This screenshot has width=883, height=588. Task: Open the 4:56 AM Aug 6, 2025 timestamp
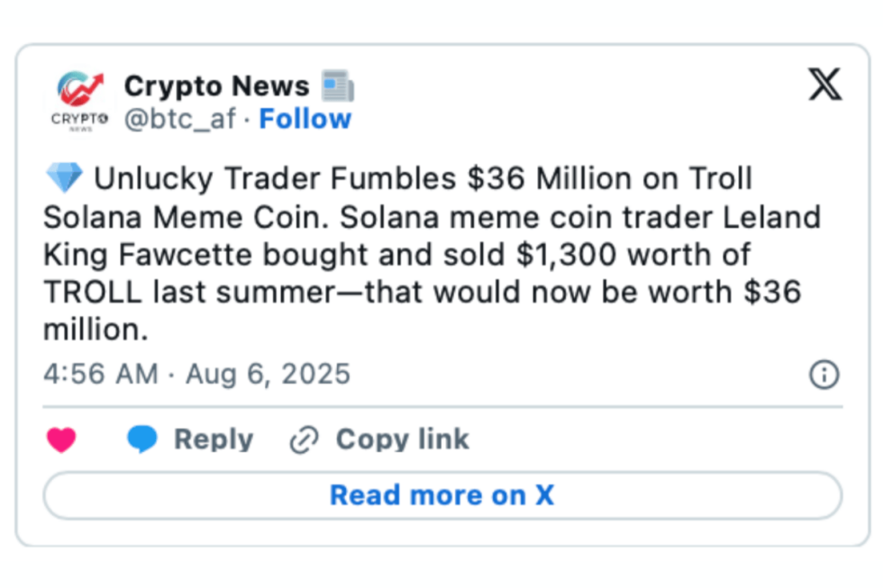196,375
